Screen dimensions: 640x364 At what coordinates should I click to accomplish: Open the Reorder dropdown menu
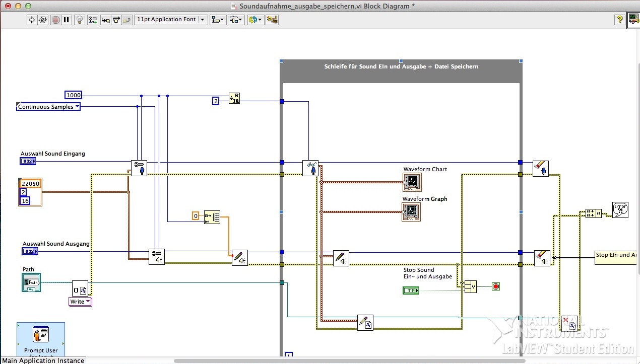pos(255,20)
